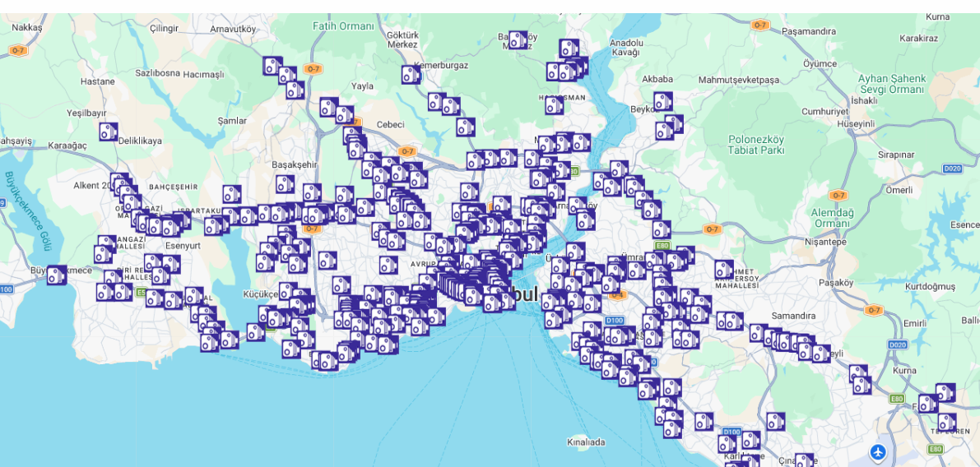Image resolution: width=980 pixels, height=467 pixels.
Task: Open camera marker by Mehmet Akif Ersoy Mahallesi
Action: click(x=723, y=270)
